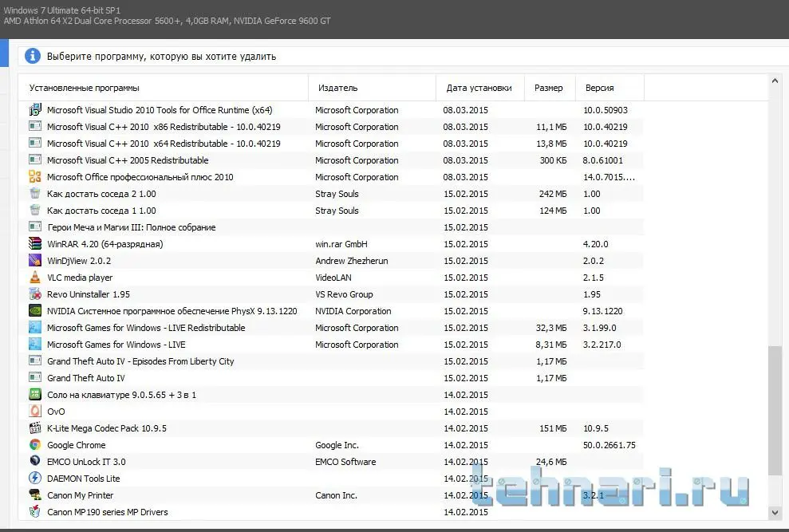Click the Visual C++ 2010 x86 Redistributable icon

(35, 126)
